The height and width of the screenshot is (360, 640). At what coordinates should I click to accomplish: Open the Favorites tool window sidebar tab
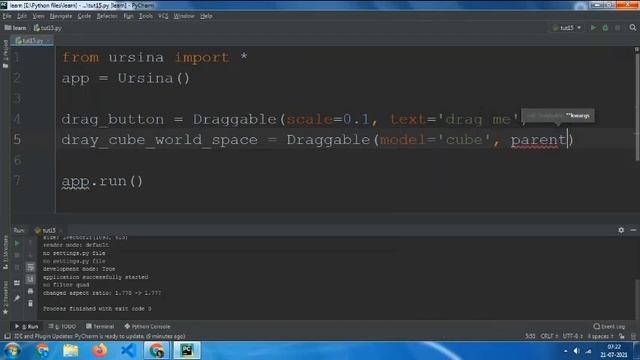tap(5, 298)
